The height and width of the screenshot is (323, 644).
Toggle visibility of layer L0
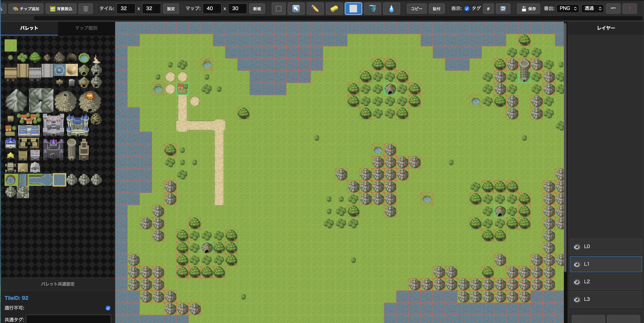577,247
